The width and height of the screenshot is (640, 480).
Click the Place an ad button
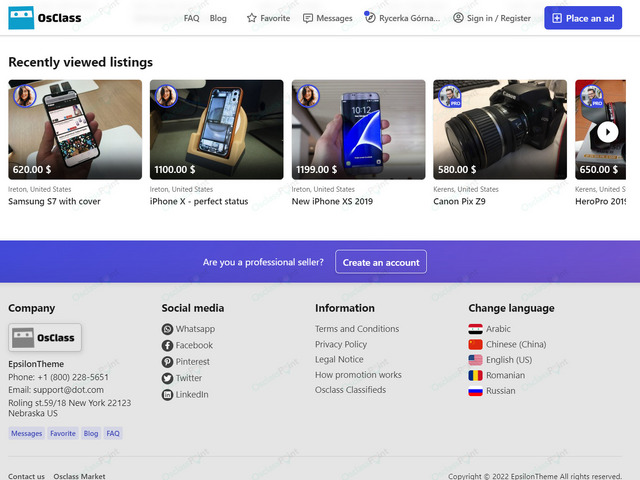click(583, 18)
